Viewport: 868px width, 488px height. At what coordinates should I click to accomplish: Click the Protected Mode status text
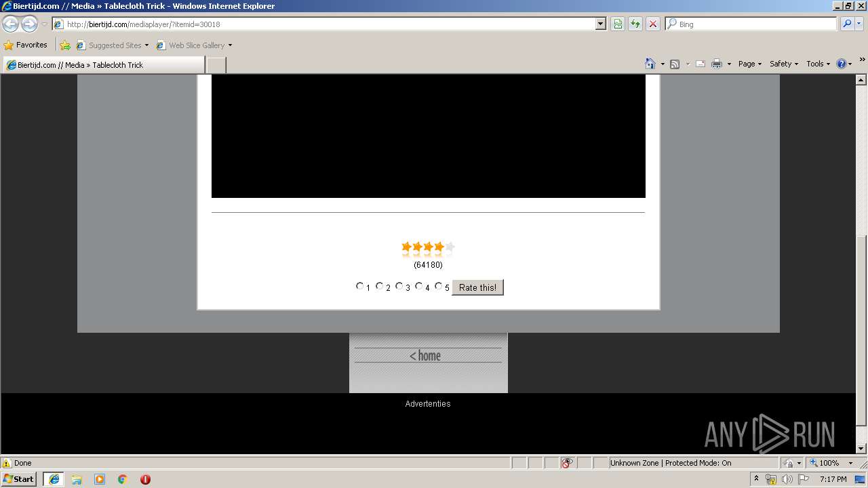pyautogui.click(x=671, y=463)
